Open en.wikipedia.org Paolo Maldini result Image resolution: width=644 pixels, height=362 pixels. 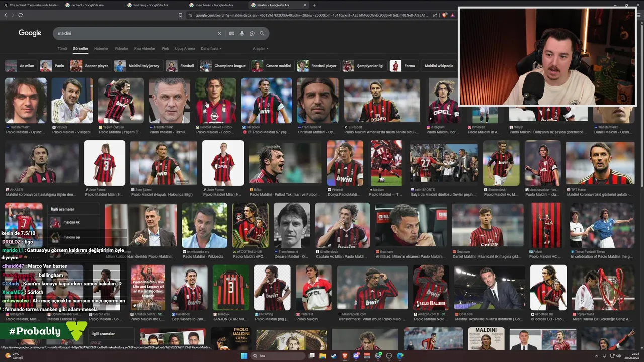click(x=204, y=225)
